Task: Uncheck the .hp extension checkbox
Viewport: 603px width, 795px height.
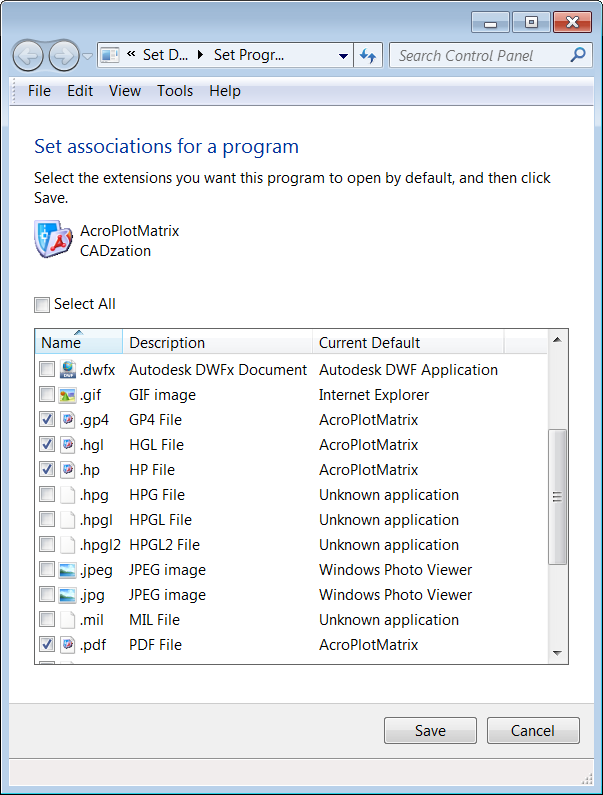Action: pyautogui.click(x=47, y=469)
